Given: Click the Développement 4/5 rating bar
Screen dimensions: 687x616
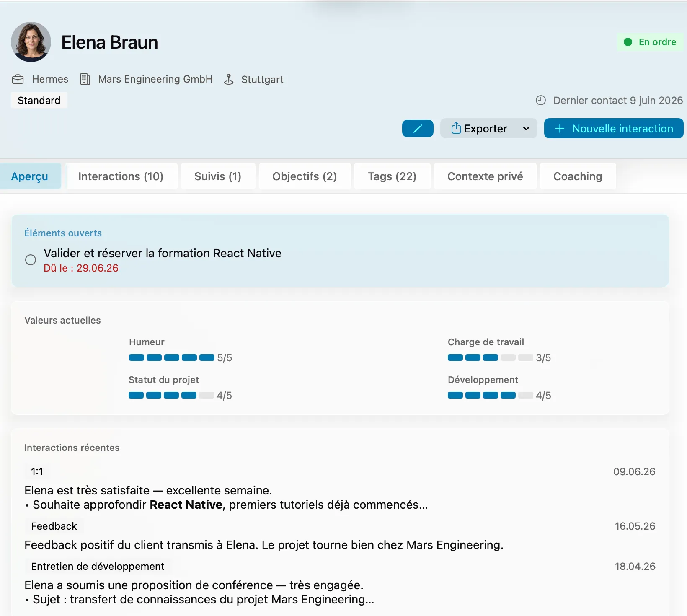Looking at the screenshot, I should tap(491, 395).
